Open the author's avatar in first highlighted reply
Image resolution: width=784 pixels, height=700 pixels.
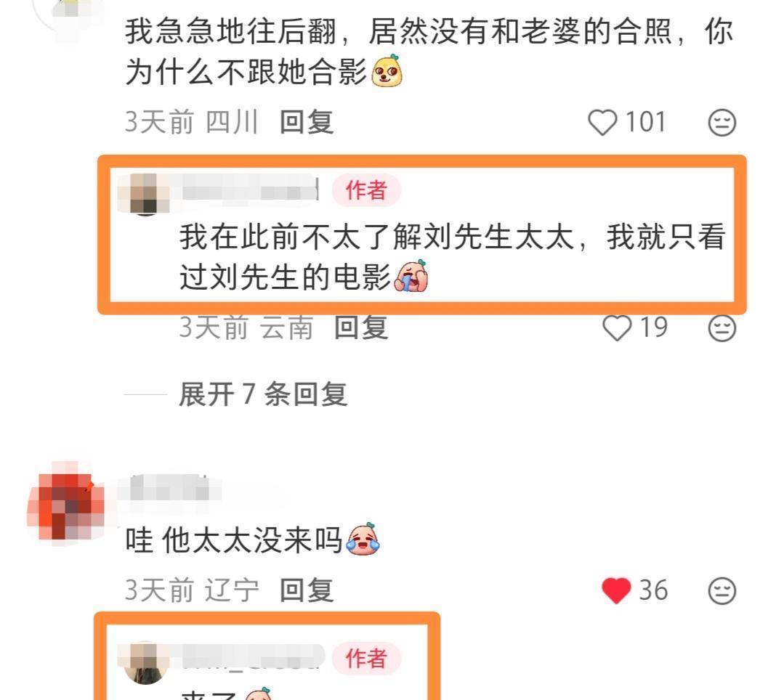tap(145, 194)
